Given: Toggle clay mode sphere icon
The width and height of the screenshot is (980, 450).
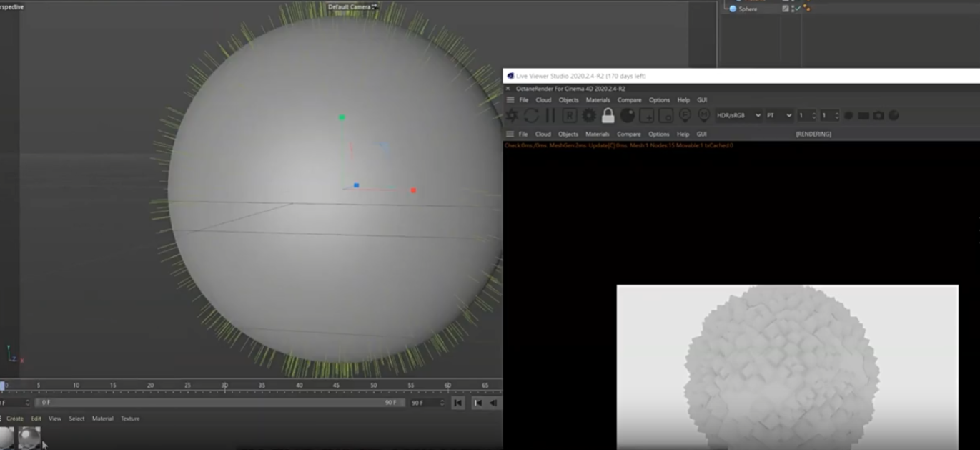Looking at the screenshot, I should (627, 115).
